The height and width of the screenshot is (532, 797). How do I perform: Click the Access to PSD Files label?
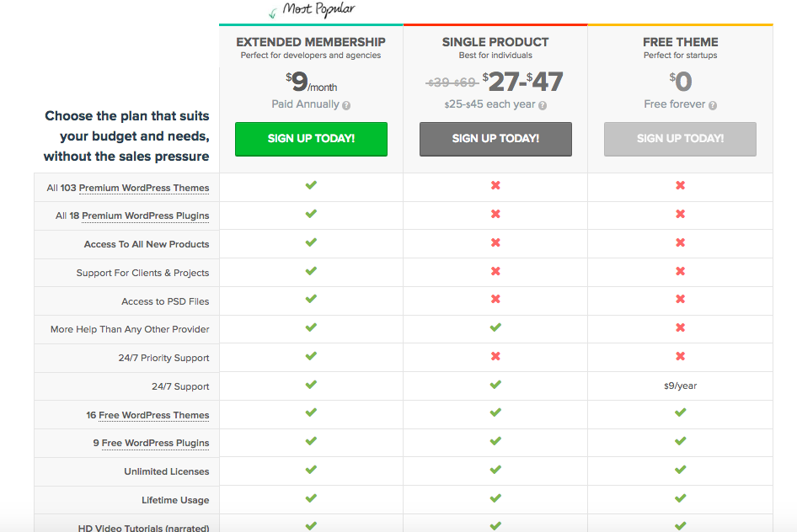click(x=165, y=301)
